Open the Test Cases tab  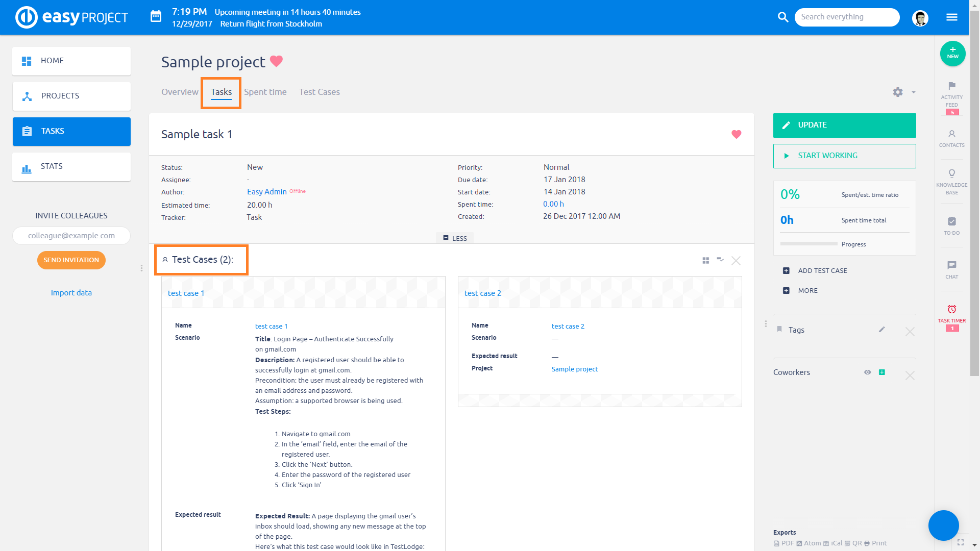point(319,92)
